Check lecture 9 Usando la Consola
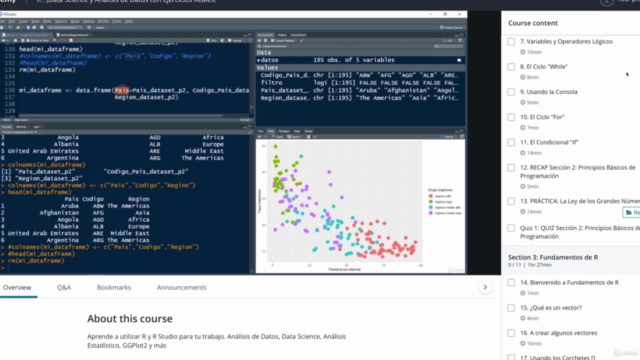This screenshot has width=640, height=360. (511, 92)
